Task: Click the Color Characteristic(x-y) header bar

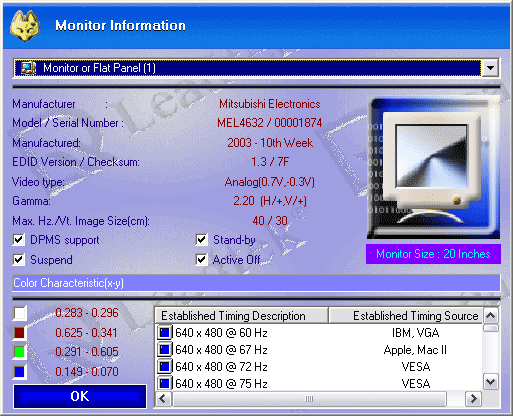Action: (256, 283)
